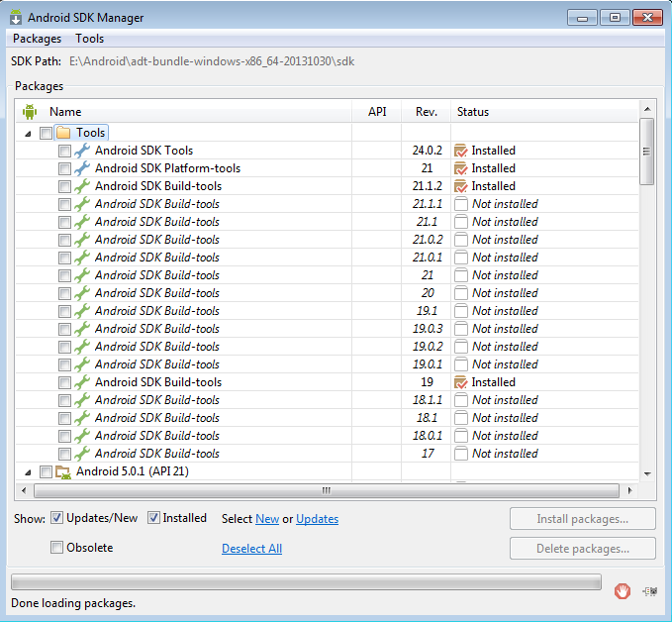
Task: Click wrench icon for Build-tools rev 21.1.2
Action: coord(82,186)
